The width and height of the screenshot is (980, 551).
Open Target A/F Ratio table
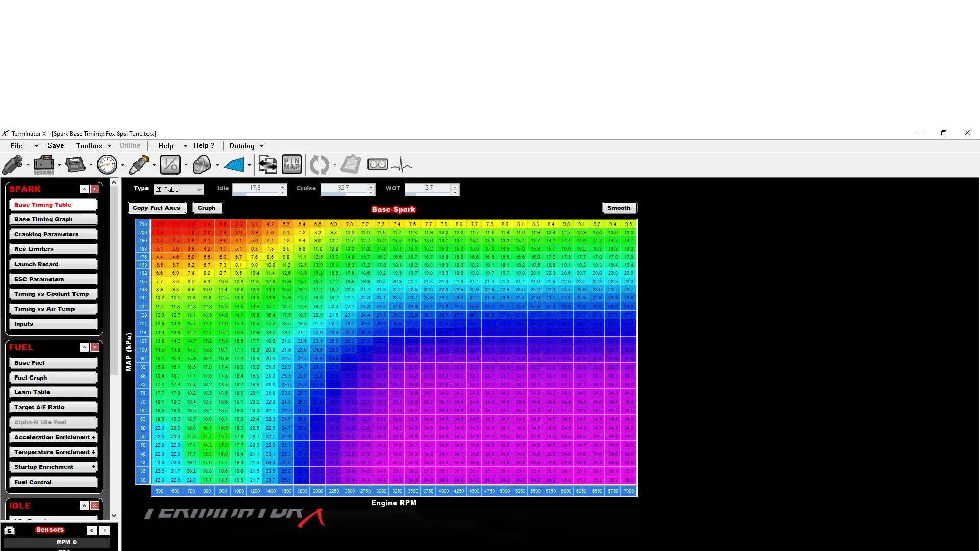54,407
